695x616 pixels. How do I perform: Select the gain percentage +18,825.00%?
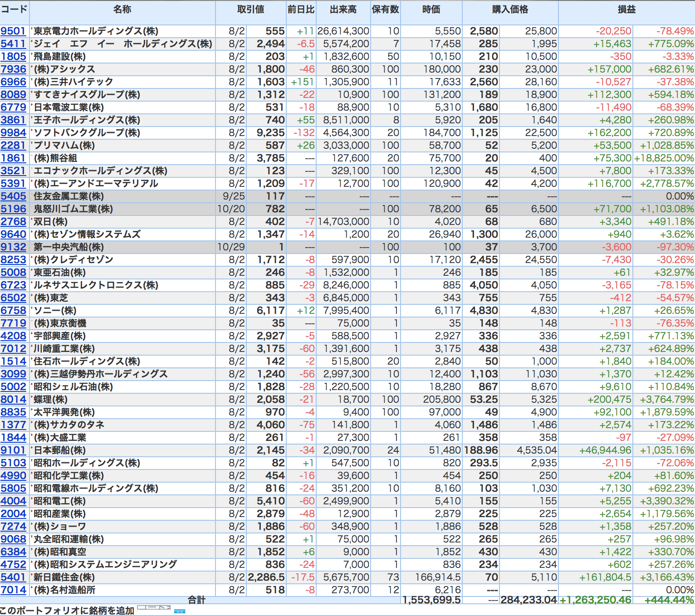point(664,158)
